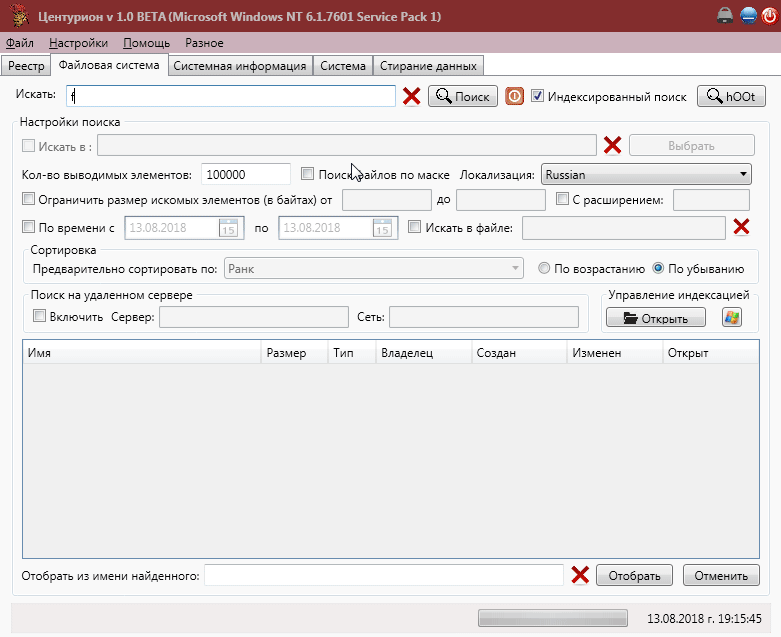This screenshot has width=781, height=637.
Task: Click the red X next to the Искать field
Action: 411,96
